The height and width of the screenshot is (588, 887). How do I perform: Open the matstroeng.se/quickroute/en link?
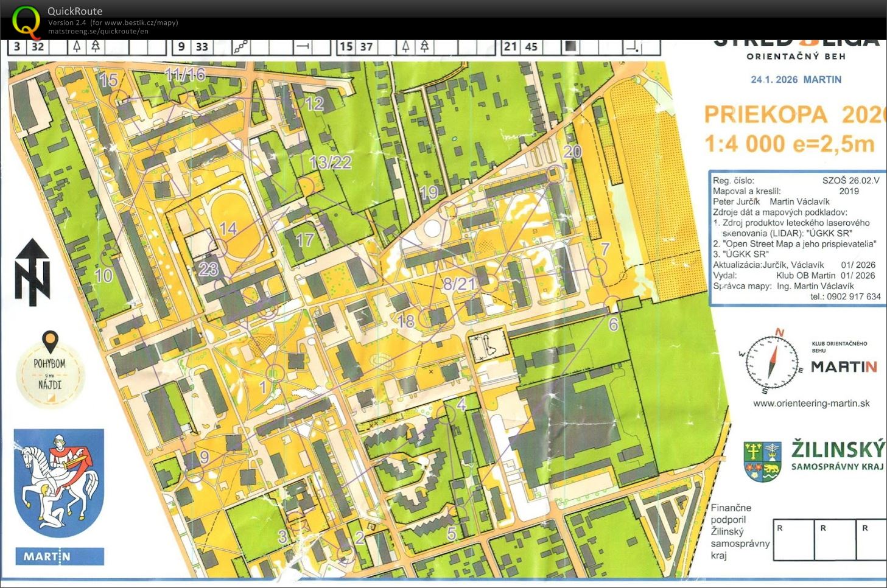(x=98, y=31)
